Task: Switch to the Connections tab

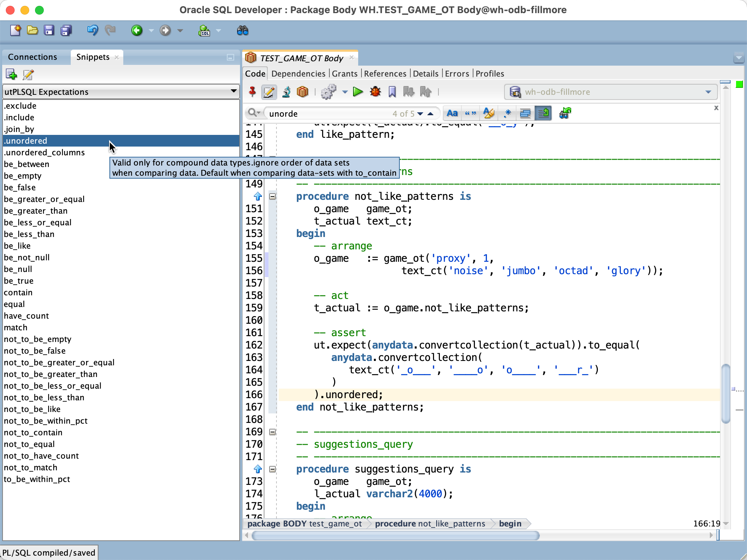Action: click(33, 57)
